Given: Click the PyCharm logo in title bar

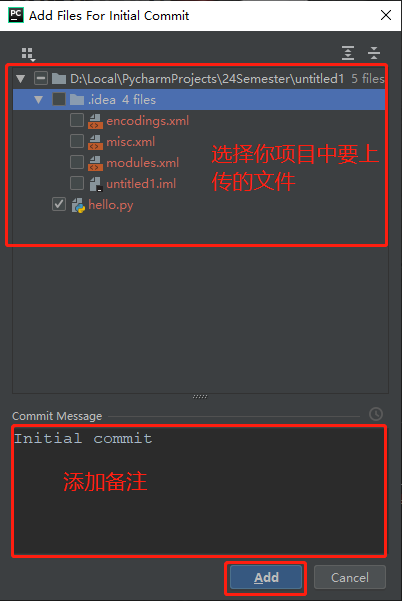Looking at the screenshot, I should [16, 15].
